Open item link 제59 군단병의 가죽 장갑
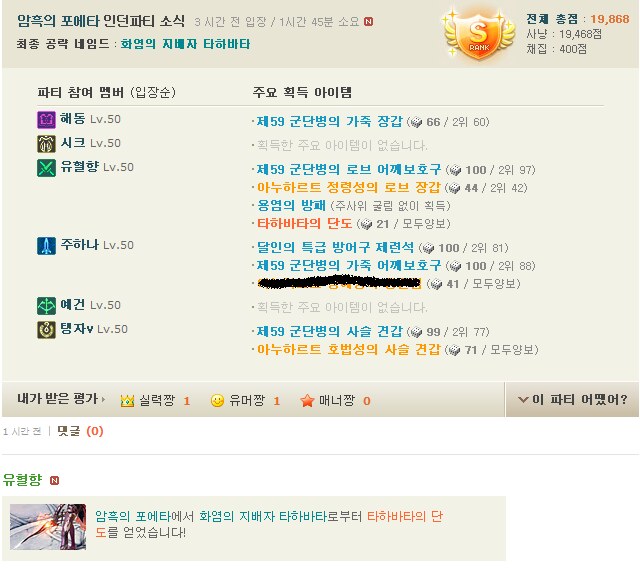The width and height of the screenshot is (640, 569). 329,121
